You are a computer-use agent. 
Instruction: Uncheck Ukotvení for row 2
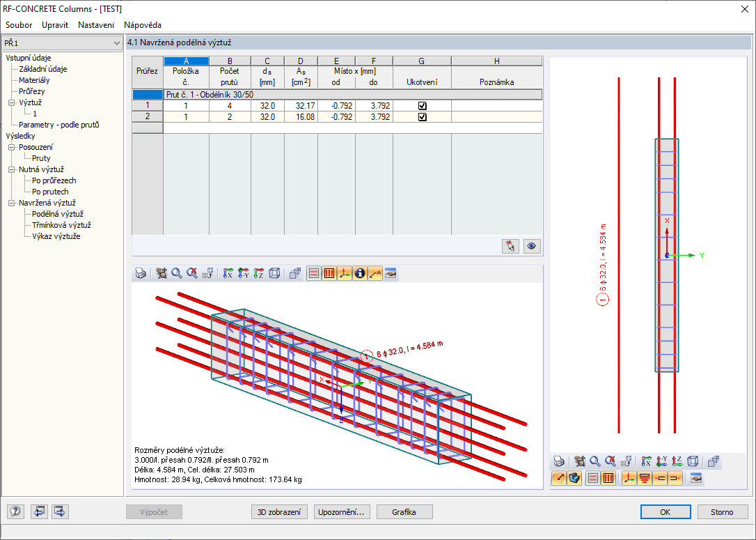point(423,117)
